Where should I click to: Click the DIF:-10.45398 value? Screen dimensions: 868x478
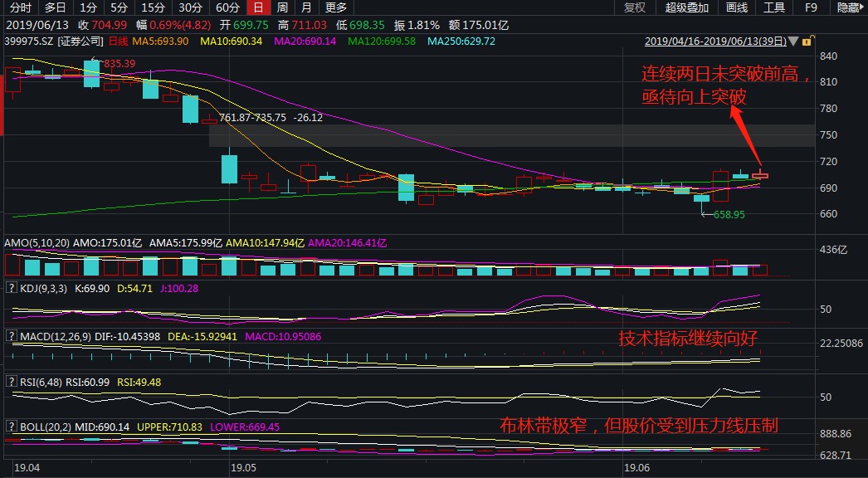click(127, 336)
